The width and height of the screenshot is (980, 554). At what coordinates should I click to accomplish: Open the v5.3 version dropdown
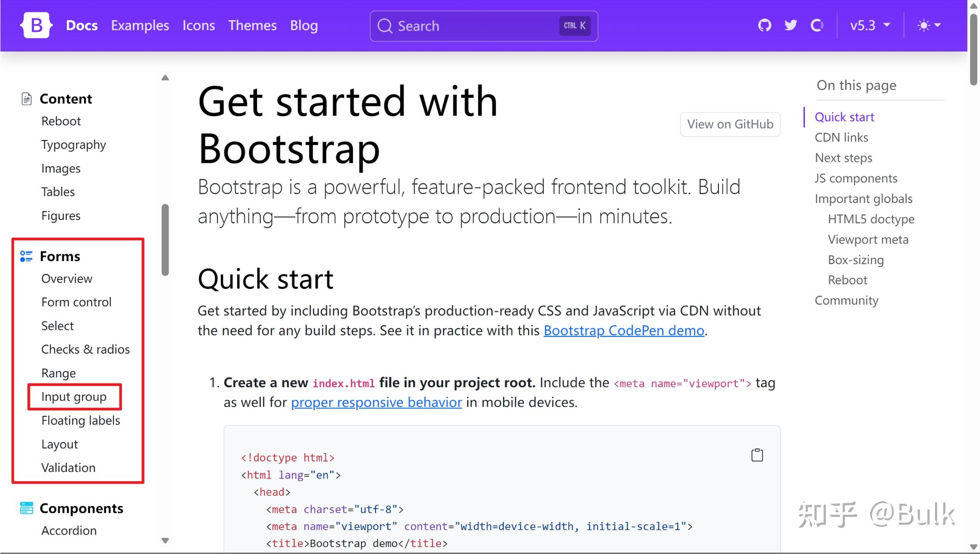pyautogui.click(x=870, y=25)
